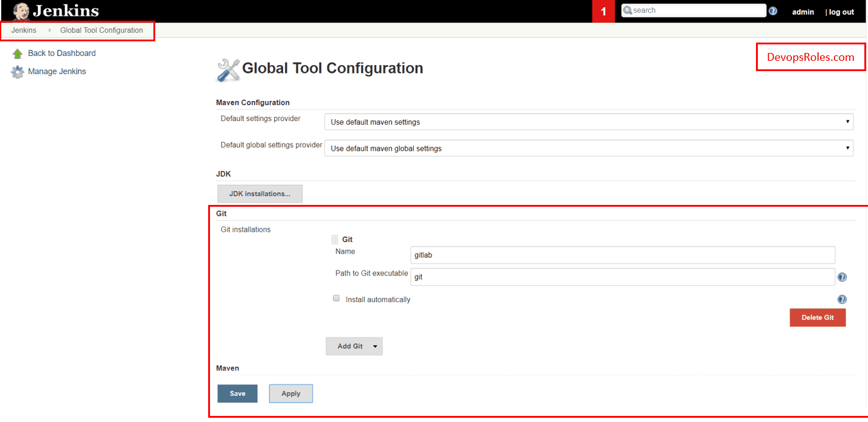Click inside the Git Name field showing gitlab
Image resolution: width=868 pixels, height=422 pixels.
[622, 255]
